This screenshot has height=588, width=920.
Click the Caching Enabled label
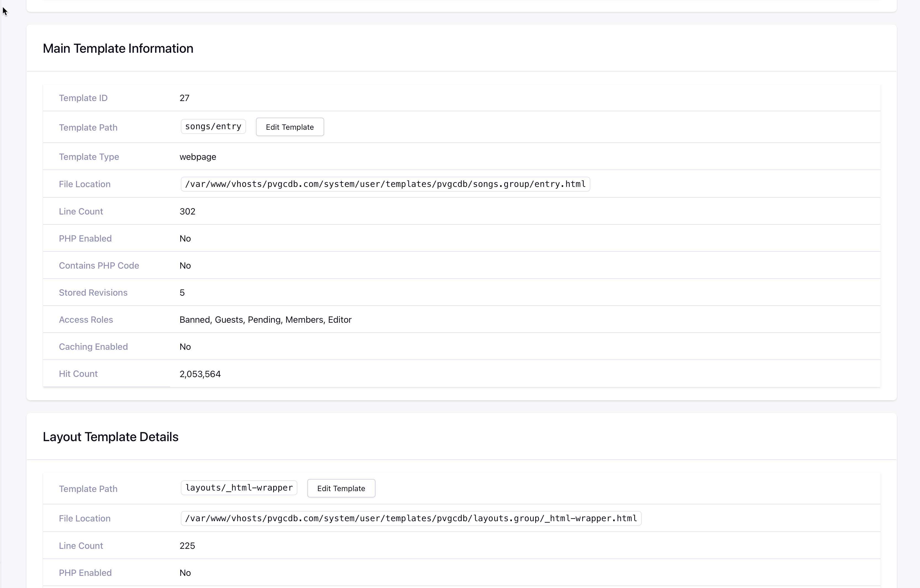click(x=93, y=346)
